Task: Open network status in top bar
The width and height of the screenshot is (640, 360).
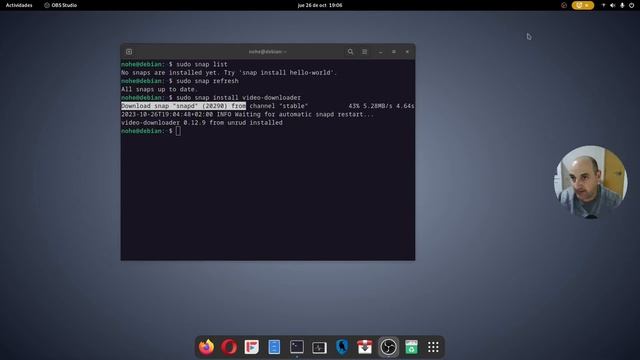Action: 603,5
